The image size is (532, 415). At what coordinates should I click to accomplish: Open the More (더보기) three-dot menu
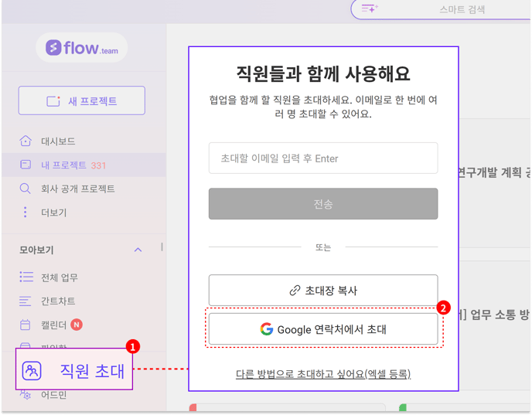coord(26,213)
